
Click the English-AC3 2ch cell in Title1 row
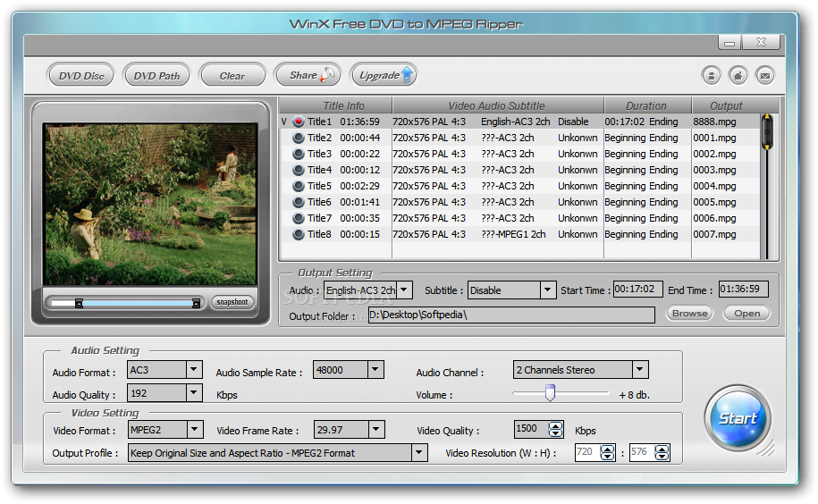click(516, 122)
